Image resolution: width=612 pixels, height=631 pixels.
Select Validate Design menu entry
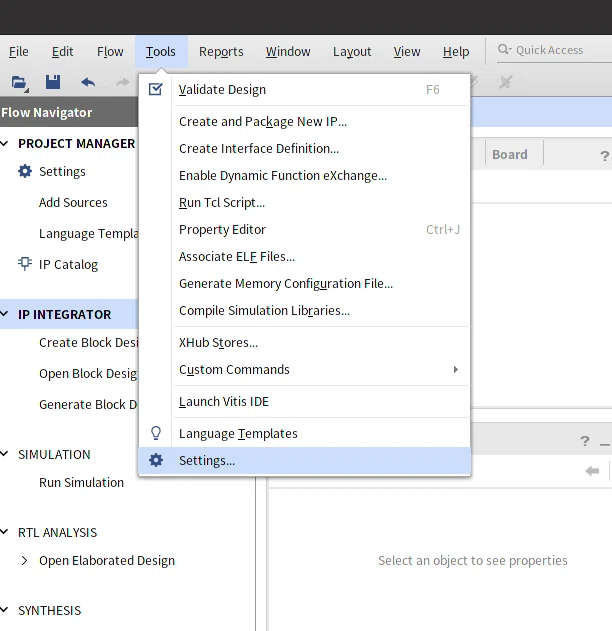[305, 89]
